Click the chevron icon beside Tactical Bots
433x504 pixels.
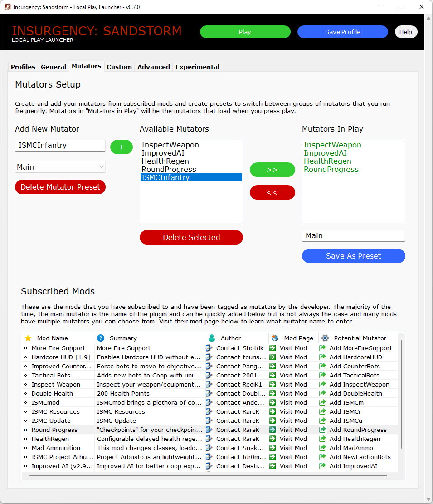pos(25,376)
